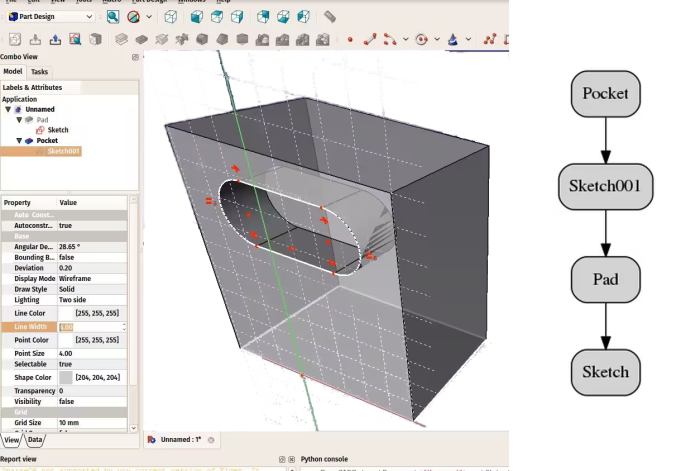The width and height of the screenshot is (700, 471).
Task: Undock the Report view panel
Action: click(x=282, y=459)
